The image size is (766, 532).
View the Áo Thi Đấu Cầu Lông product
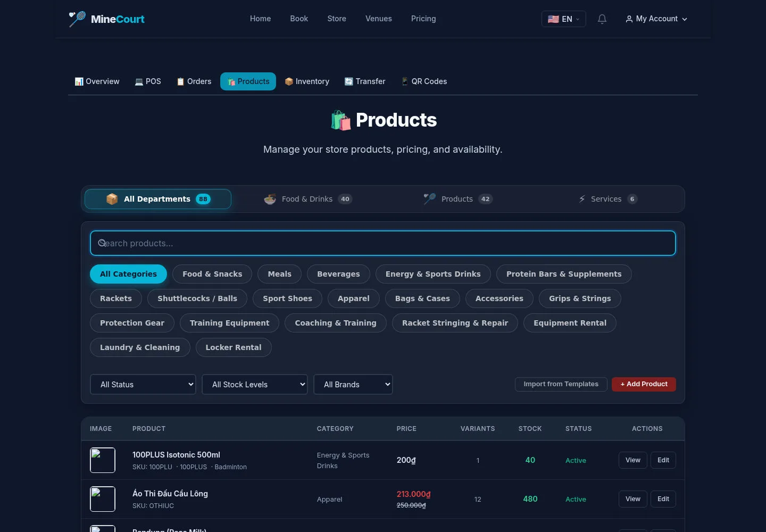[633, 499]
